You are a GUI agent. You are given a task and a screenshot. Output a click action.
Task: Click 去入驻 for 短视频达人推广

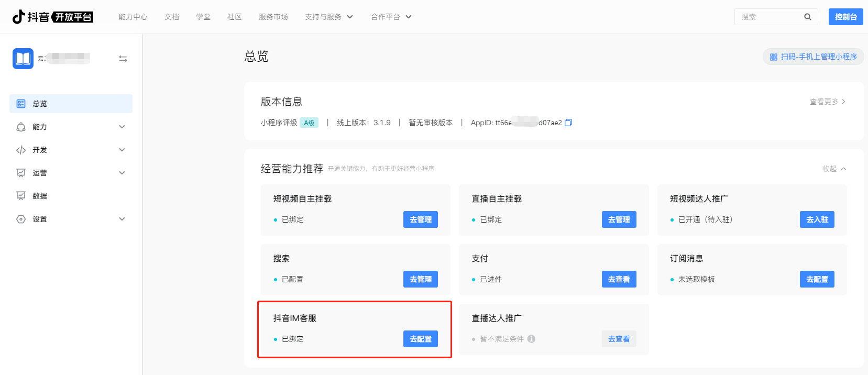[x=817, y=219]
